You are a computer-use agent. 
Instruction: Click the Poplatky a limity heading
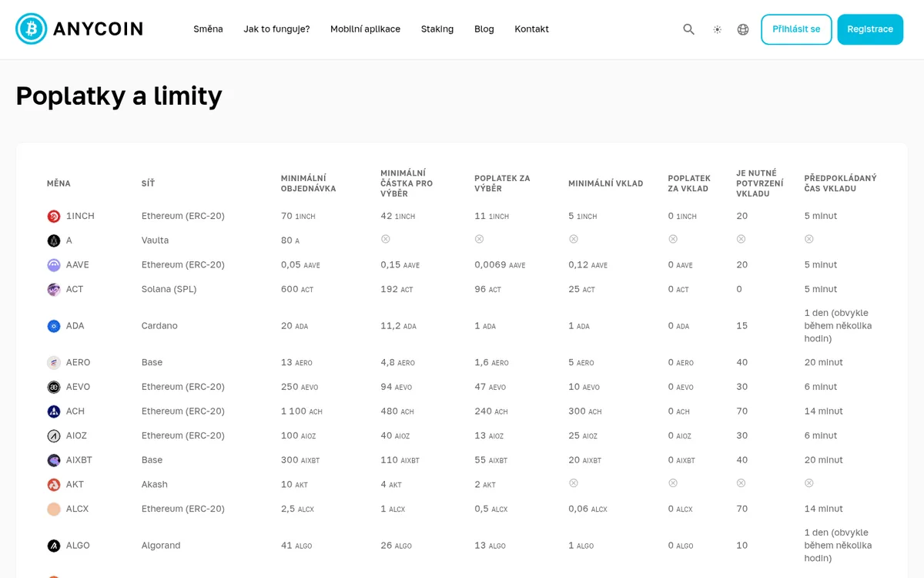click(x=119, y=96)
